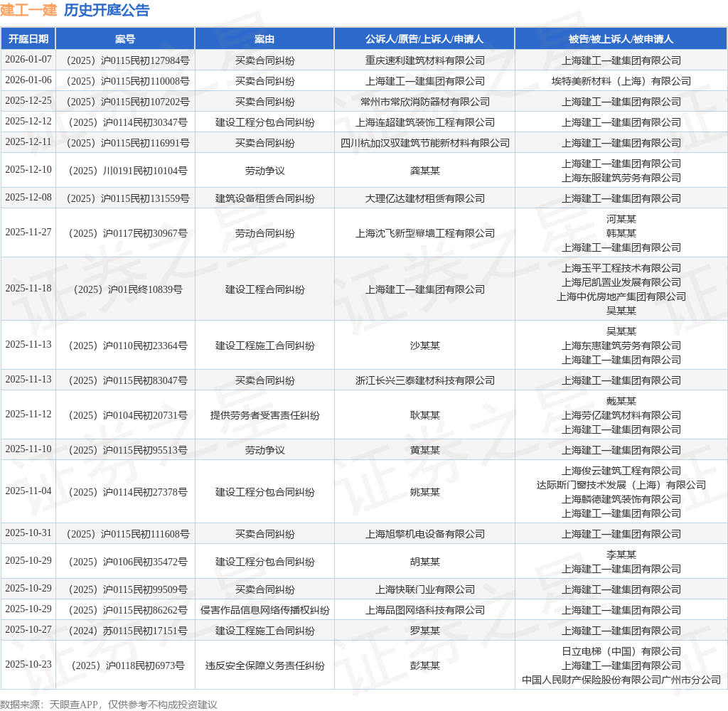728x711 pixels.
Task: Click the 数据来源 footer note
Action: click(x=109, y=705)
